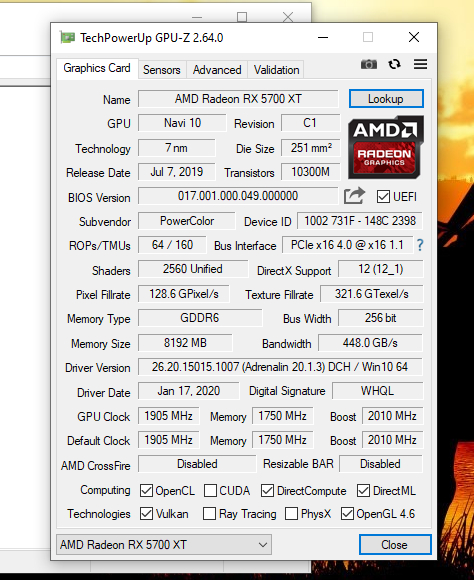Click the 'Computing' label text
Image resolution: width=474 pixels, height=580 pixels.
point(105,490)
